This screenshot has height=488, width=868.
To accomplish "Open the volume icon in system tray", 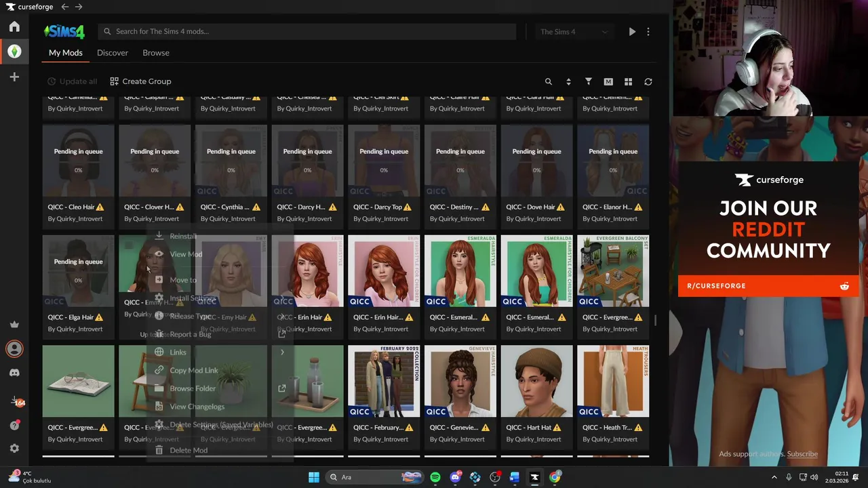I will coord(814,477).
